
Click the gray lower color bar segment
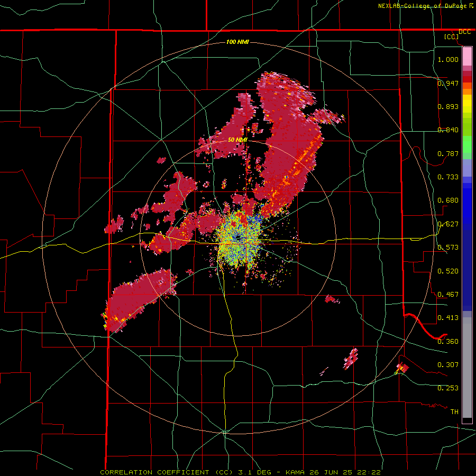coord(467,368)
